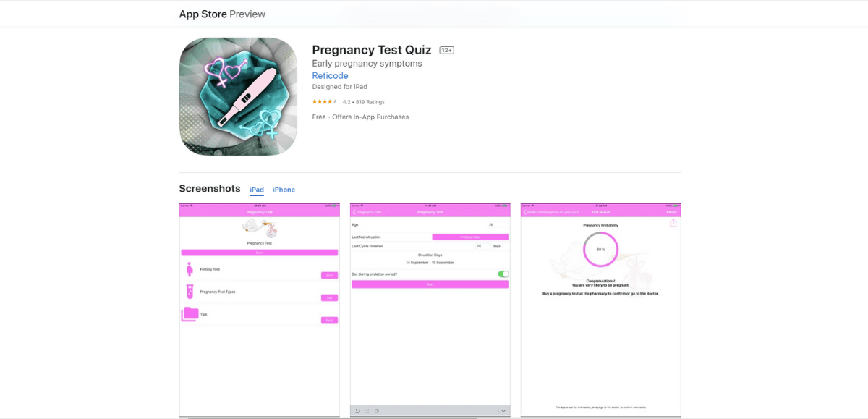Toggle Sex during ovulation period switch
868x419 pixels.
[x=503, y=274]
